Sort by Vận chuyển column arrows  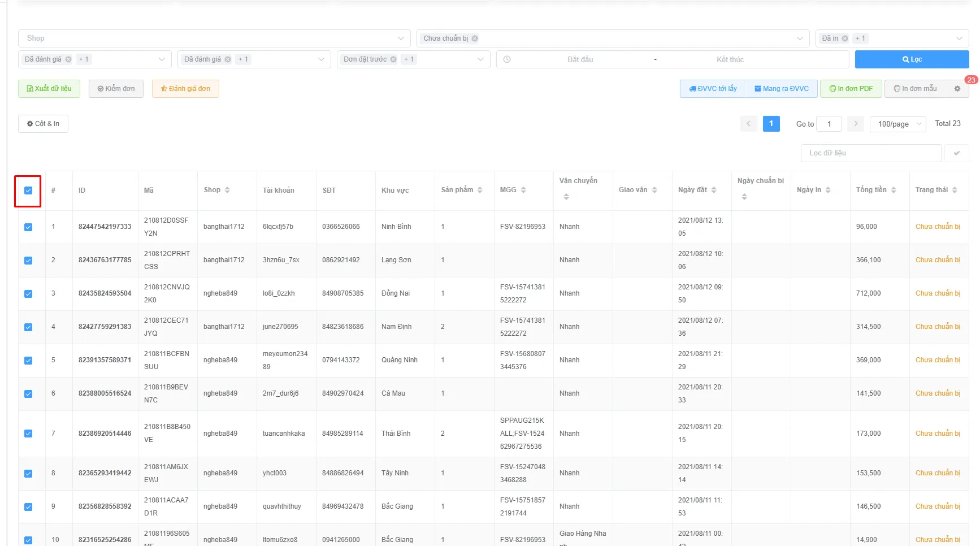(566, 197)
